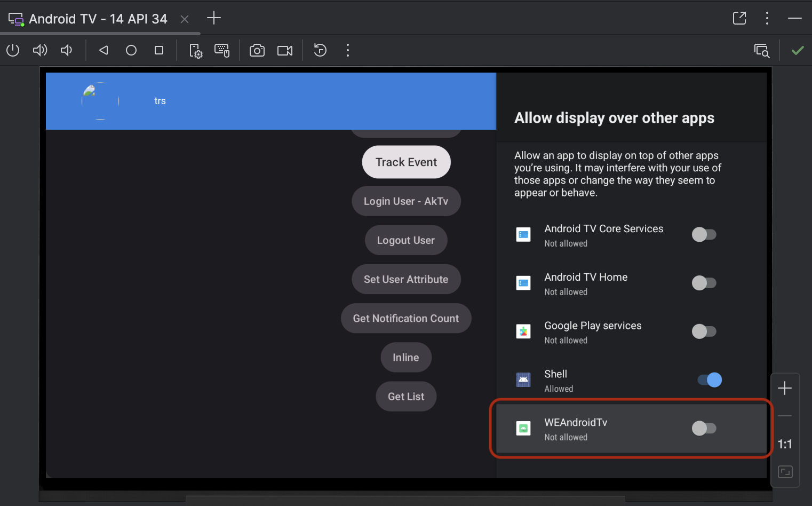The height and width of the screenshot is (506, 812).
Task: Click the 'trs' title text in header
Action: tap(160, 101)
